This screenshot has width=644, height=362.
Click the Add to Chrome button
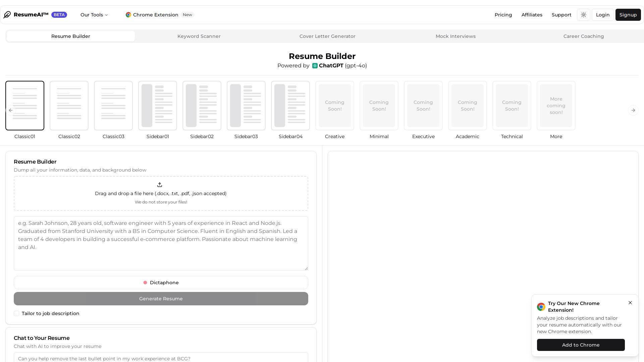coord(581,345)
